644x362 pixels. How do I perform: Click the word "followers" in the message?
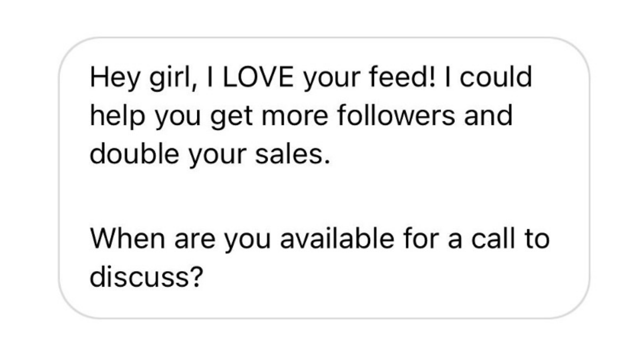(396, 116)
